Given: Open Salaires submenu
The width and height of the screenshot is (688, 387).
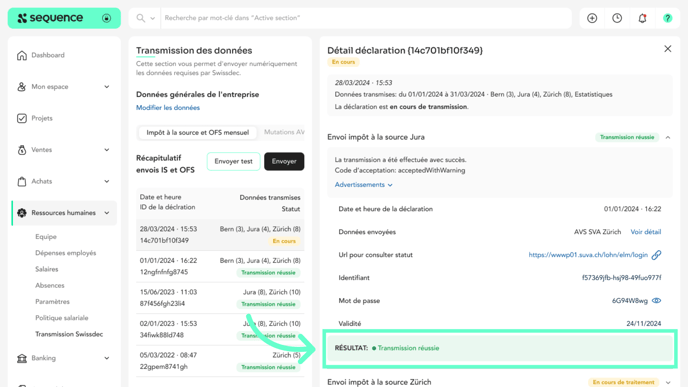Looking at the screenshot, I should tap(47, 269).
